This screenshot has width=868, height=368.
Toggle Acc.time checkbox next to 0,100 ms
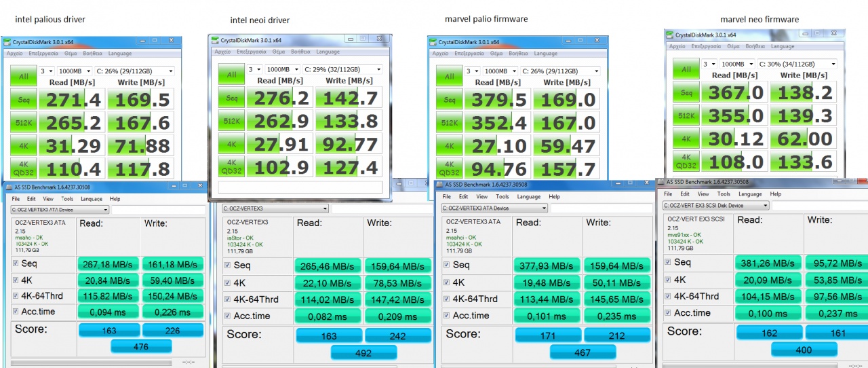[x=667, y=313]
